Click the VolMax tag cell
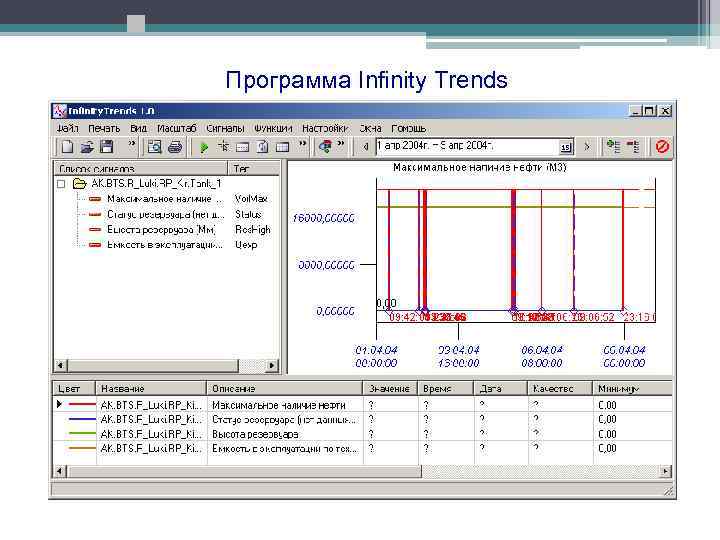Image resolution: width=720 pixels, height=540 pixels. 251,199
